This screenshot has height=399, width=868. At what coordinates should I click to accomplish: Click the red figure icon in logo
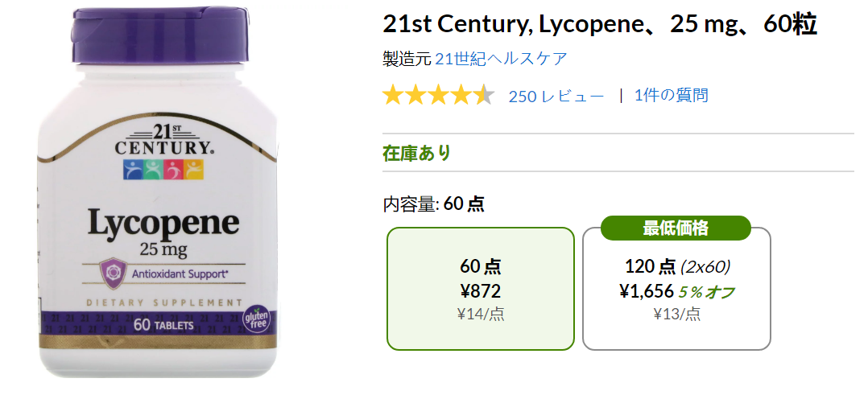[x=174, y=170]
